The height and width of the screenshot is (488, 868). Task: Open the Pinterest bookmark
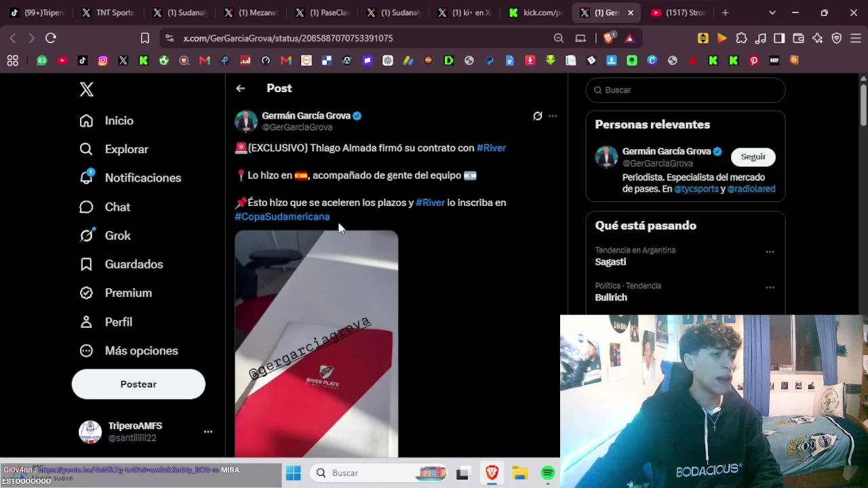[753, 61]
